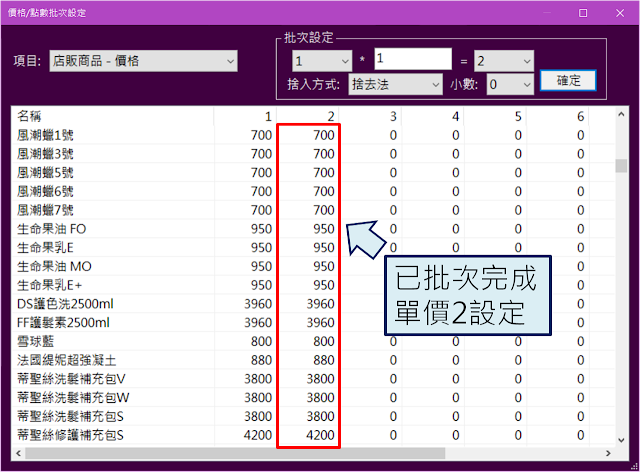Select row 風潮蠟3號
640x472 pixels.
313,154
